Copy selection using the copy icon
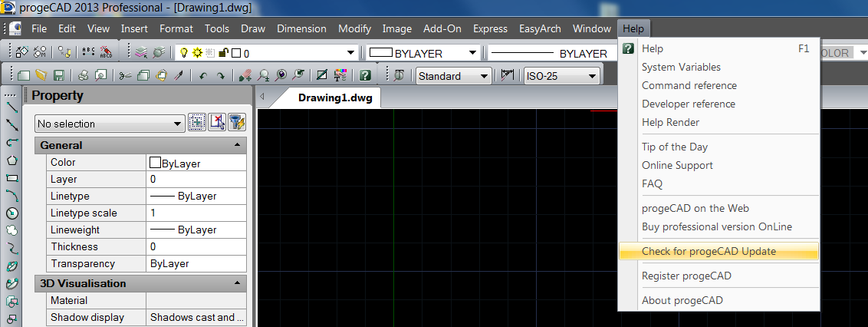This screenshot has width=868, height=327. coord(143,75)
